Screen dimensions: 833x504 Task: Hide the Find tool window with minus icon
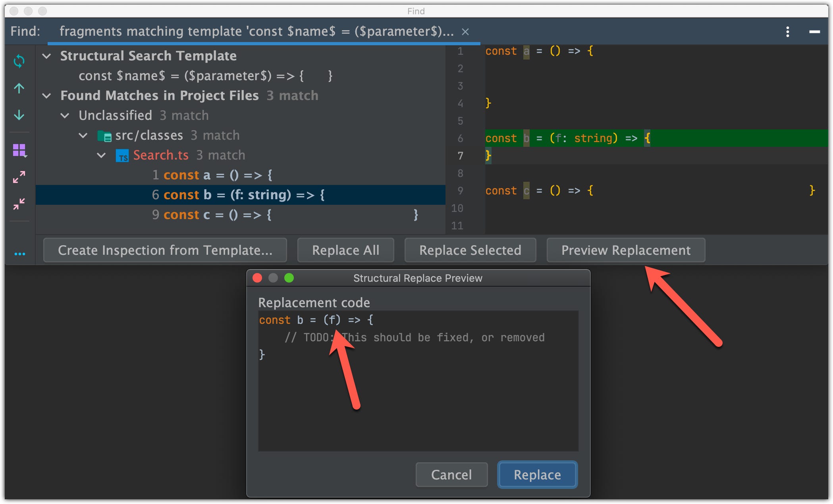(814, 32)
